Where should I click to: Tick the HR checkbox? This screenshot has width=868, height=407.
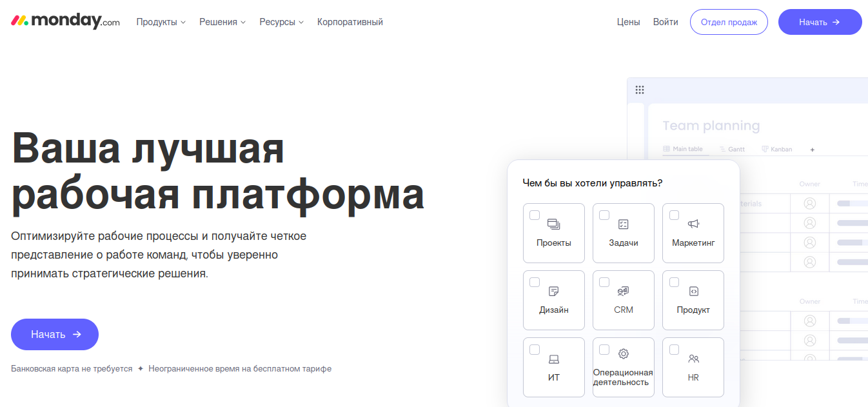click(674, 350)
